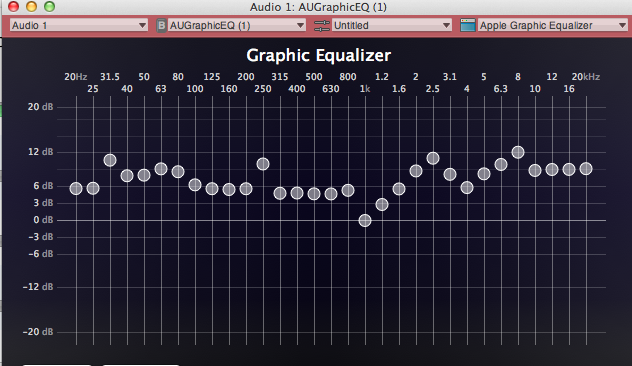Click the 16 kHz band slider knob
This screenshot has width=632, height=366.
(x=569, y=169)
